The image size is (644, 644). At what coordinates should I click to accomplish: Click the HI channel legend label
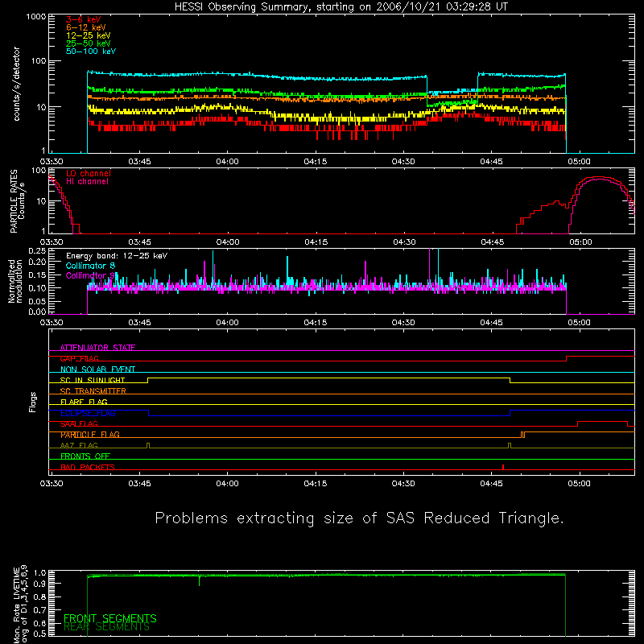coord(87,182)
